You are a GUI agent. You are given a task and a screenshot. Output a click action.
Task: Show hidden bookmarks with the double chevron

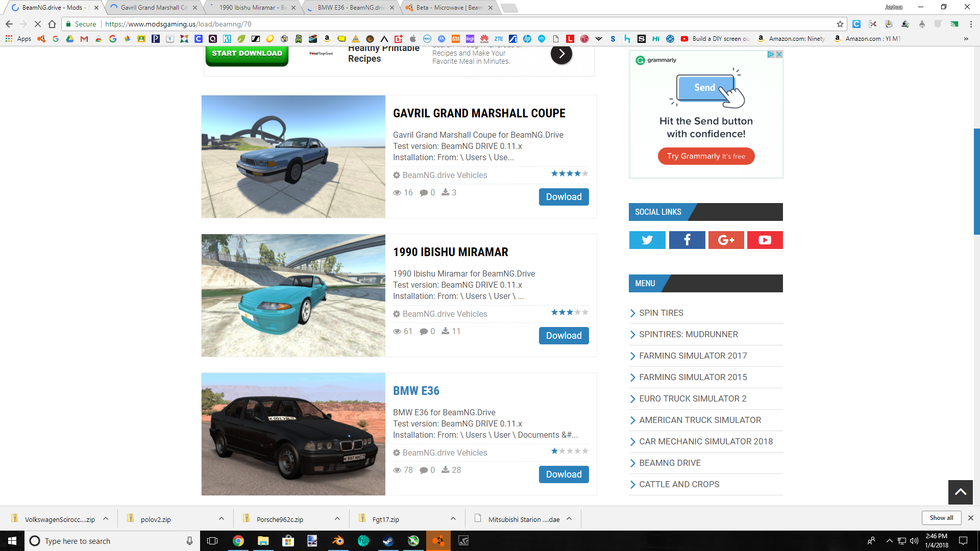click(x=966, y=39)
